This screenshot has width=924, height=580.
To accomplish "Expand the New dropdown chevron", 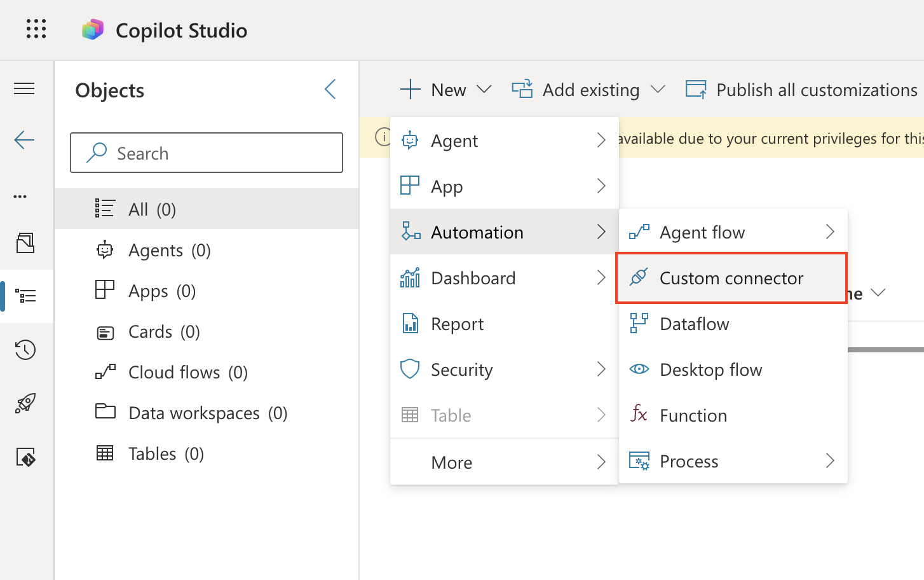I will tap(484, 90).
